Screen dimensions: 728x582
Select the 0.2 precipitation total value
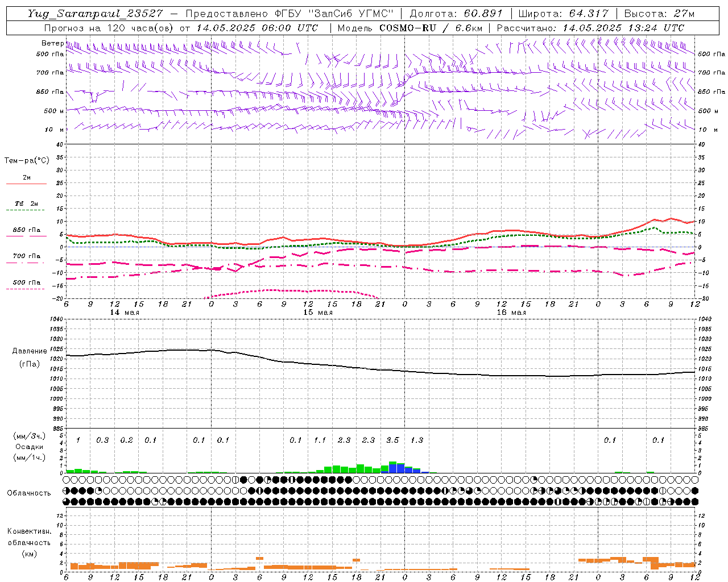coord(127,440)
